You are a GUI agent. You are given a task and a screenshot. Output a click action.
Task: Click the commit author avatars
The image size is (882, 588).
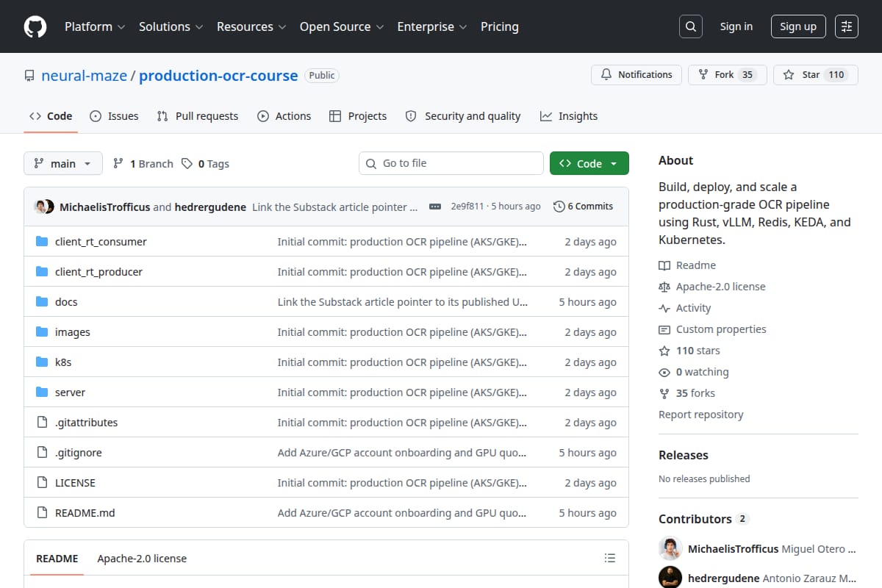coord(44,207)
